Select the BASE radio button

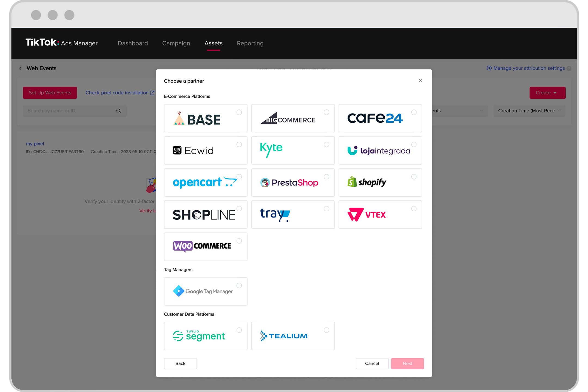click(239, 112)
